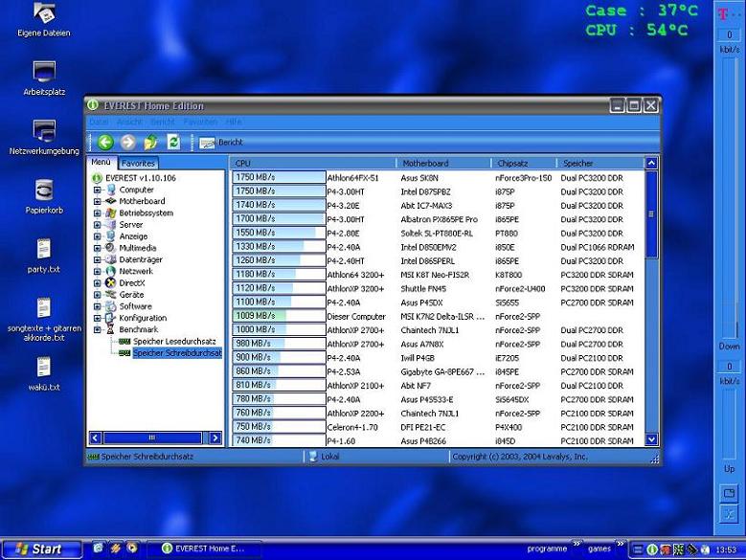Click the system tray clock showing 13:53

pos(726,549)
